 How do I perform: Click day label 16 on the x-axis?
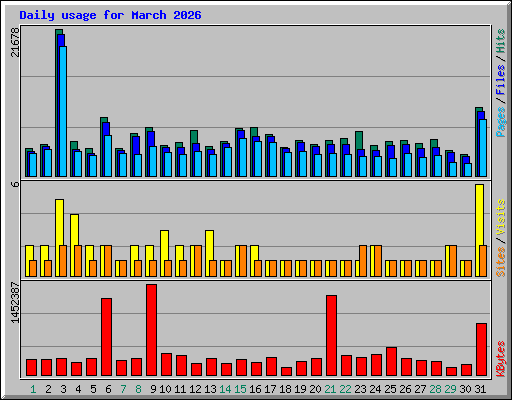(255, 389)
